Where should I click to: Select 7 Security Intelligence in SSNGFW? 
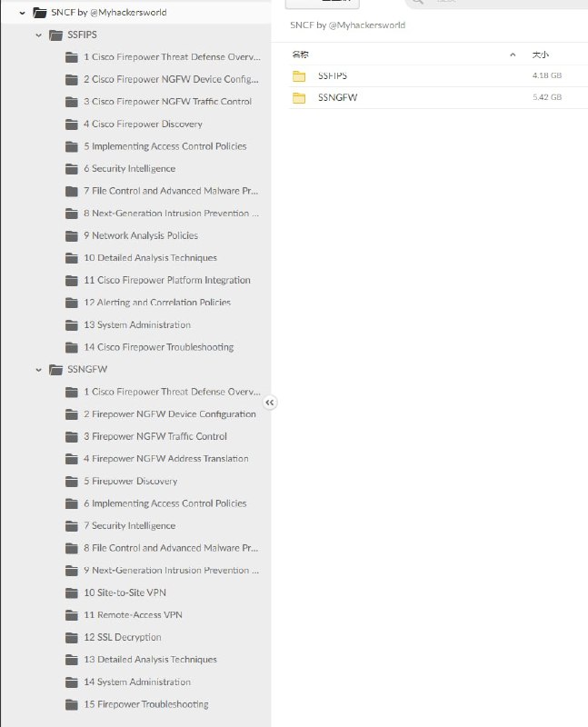tap(129, 525)
